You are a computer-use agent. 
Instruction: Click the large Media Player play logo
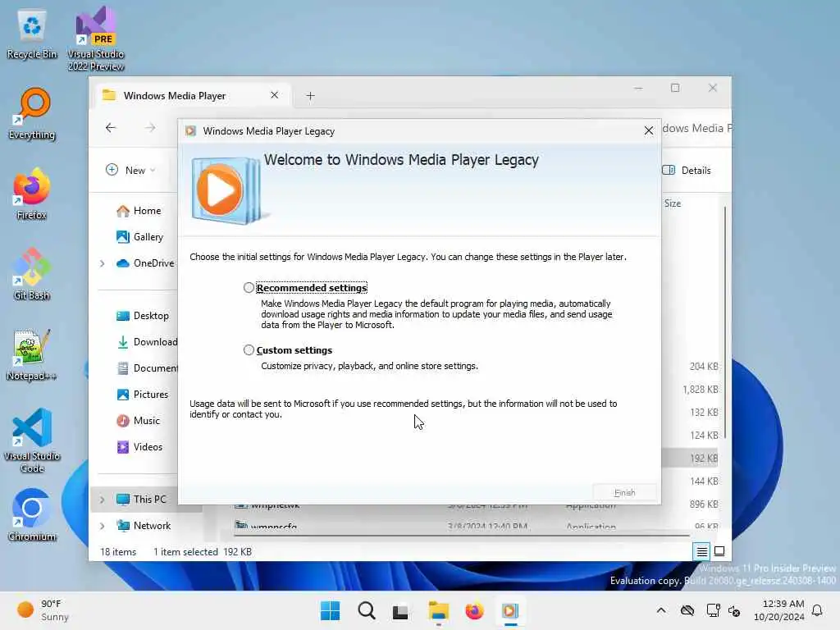[226, 190]
